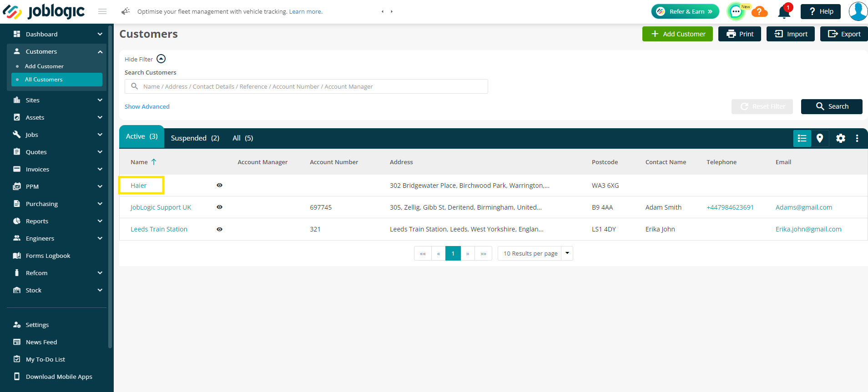
Task: Open table settings gear icon
Action: [x=841, y=138]
